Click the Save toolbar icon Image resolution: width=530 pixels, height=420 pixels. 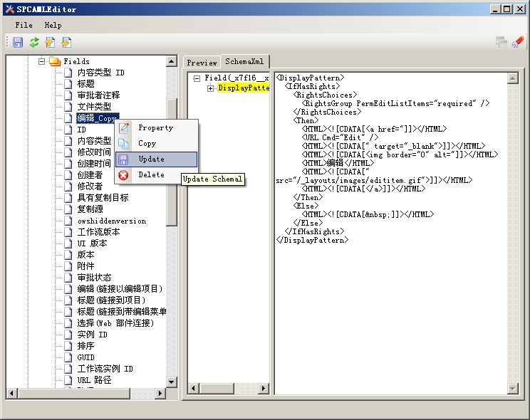pos(18,43)
